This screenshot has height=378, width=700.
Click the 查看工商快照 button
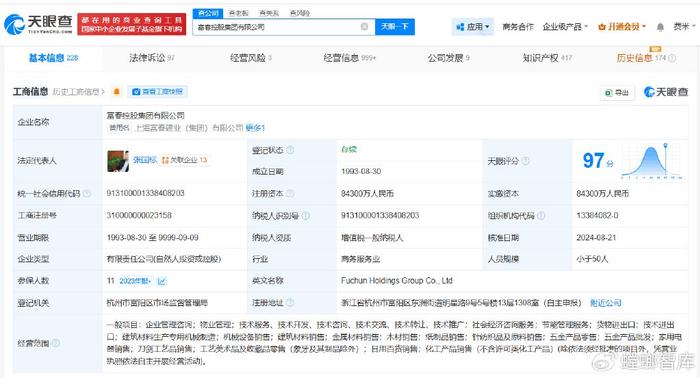click(x=157, y=91)
